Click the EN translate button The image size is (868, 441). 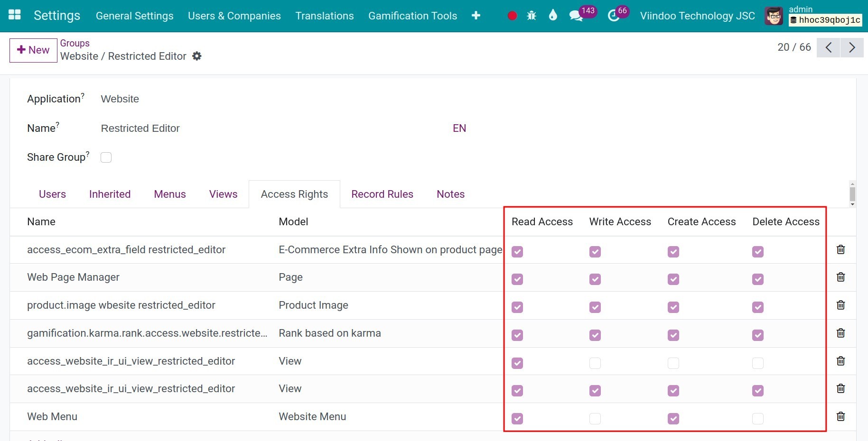[x=459, y=128]
